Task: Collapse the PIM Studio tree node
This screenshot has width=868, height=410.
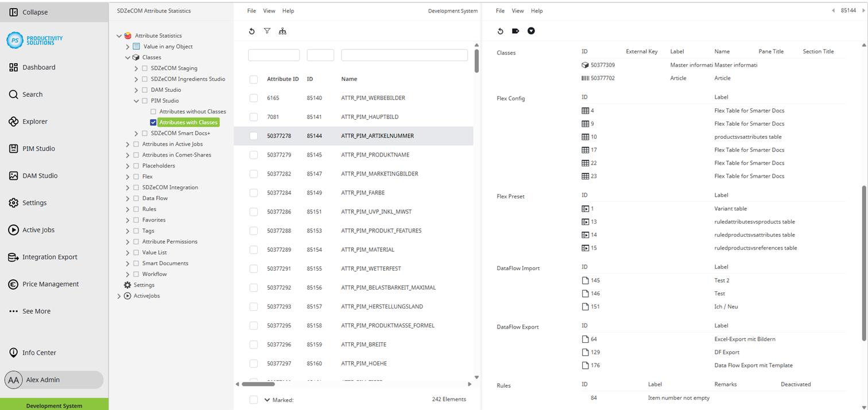Action: pyautogui.click(x=136, y=100)
